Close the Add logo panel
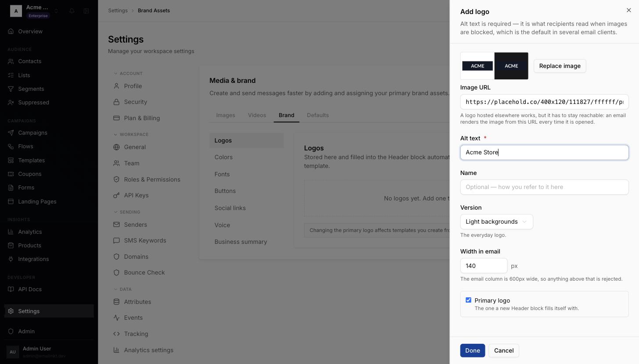The height and width of the screenshot is (364, 639). coord(628,11)
